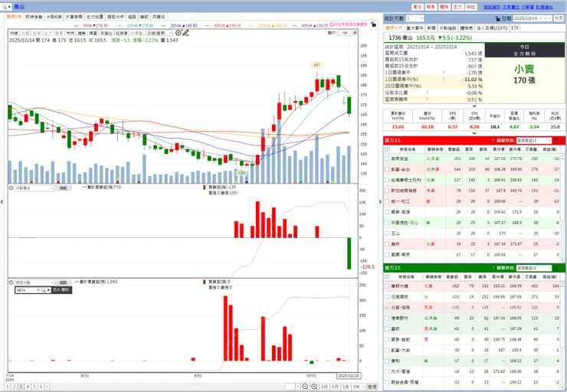Click the 新聞 tab

point(431,28)
